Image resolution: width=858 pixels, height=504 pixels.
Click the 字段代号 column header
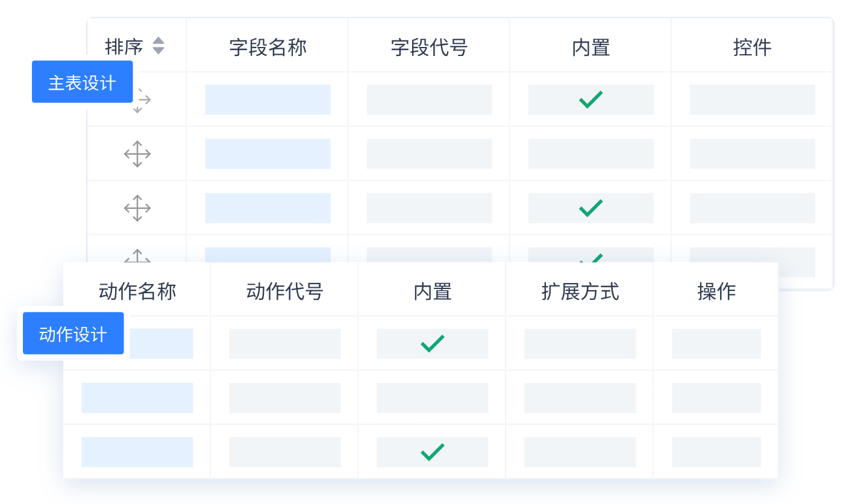(429, 48)
